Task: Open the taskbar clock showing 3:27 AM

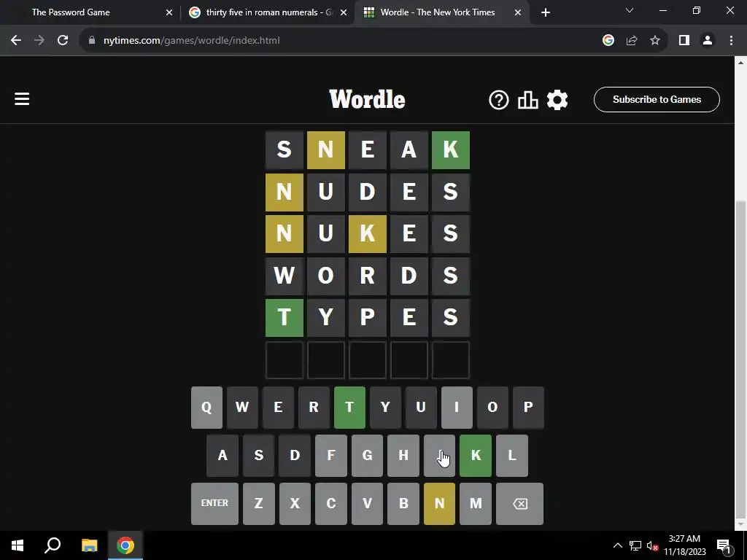Action: click(x=684, y=545)
